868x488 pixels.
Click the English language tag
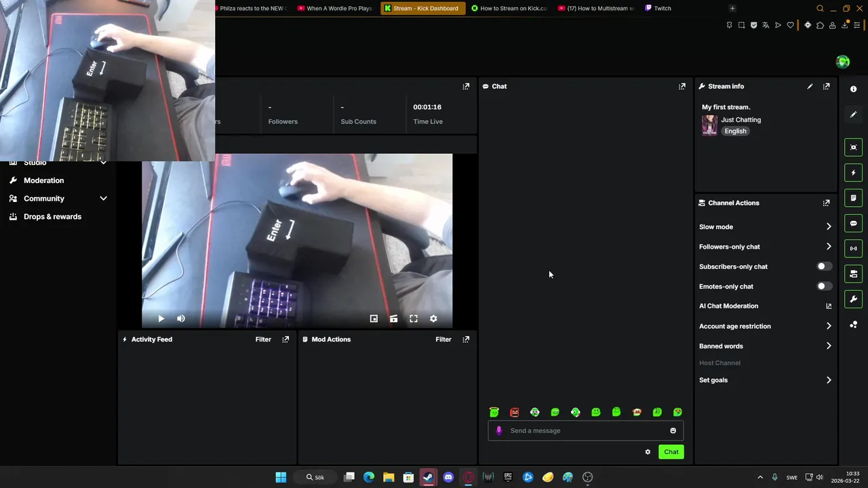coord(735,131)
